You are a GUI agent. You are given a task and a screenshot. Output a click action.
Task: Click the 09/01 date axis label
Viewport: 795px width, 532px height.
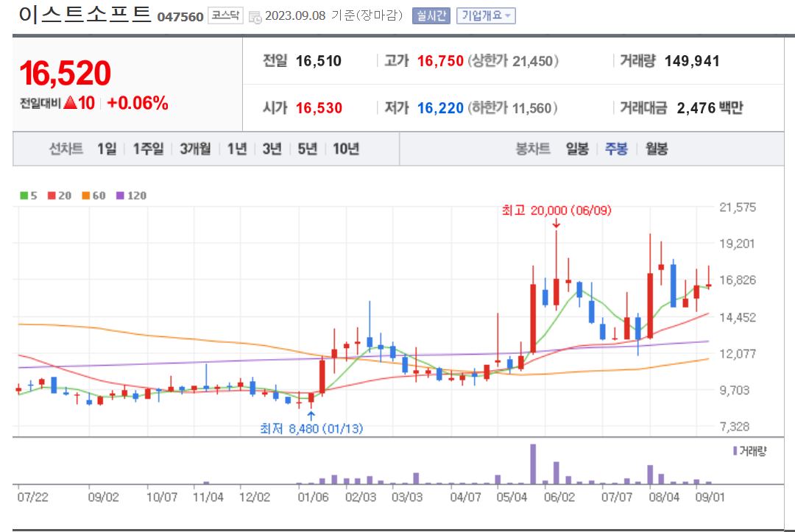pyautogui.click(x=710, y=497)
